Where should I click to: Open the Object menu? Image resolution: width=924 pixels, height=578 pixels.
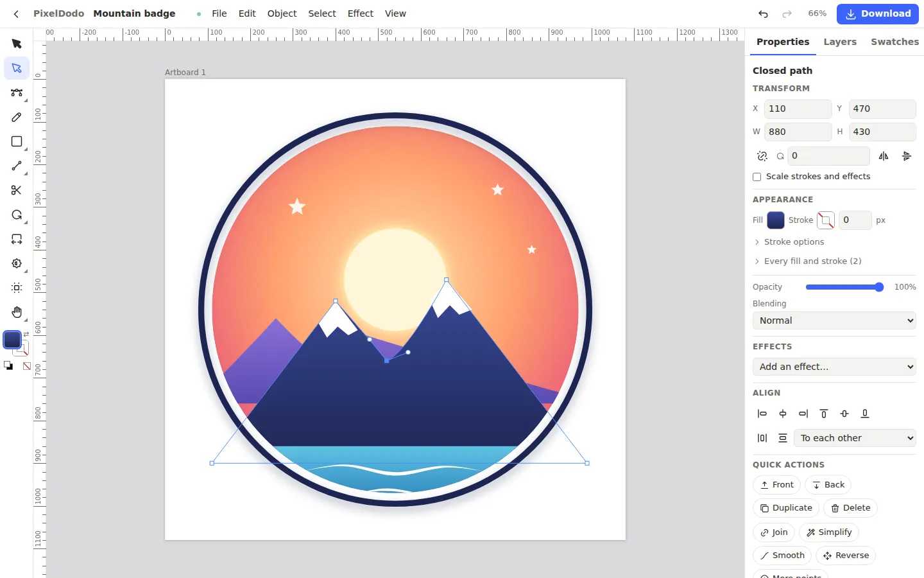pos(282,13)
